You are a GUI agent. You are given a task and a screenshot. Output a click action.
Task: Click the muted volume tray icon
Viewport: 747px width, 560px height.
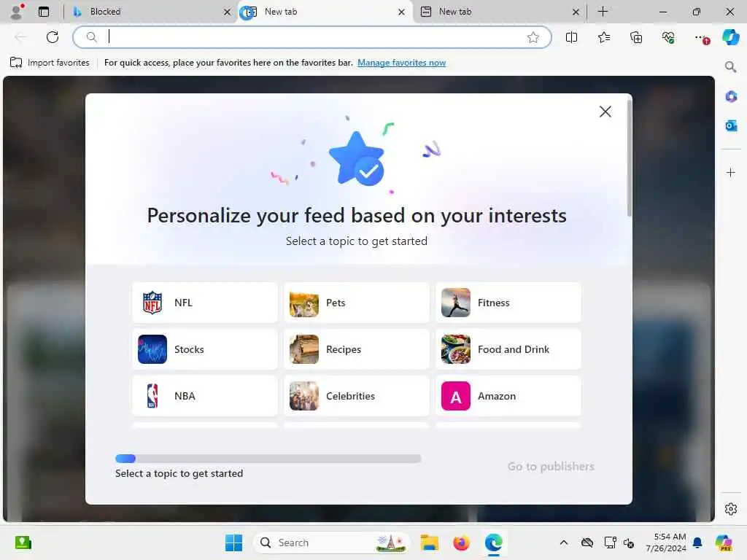[x=629, y=542]
